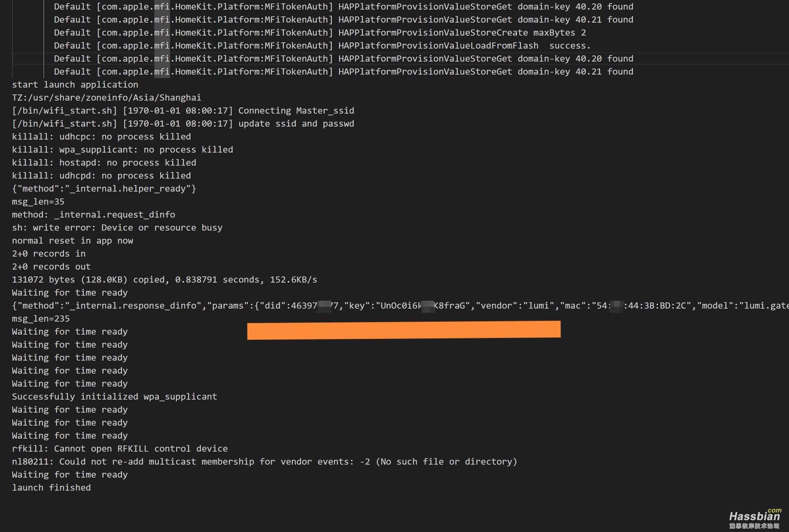Click the '131072 bytes (128.0KB) copied' line
The width and height of the screenshot is (789, 532).
(x=165, y=280)
